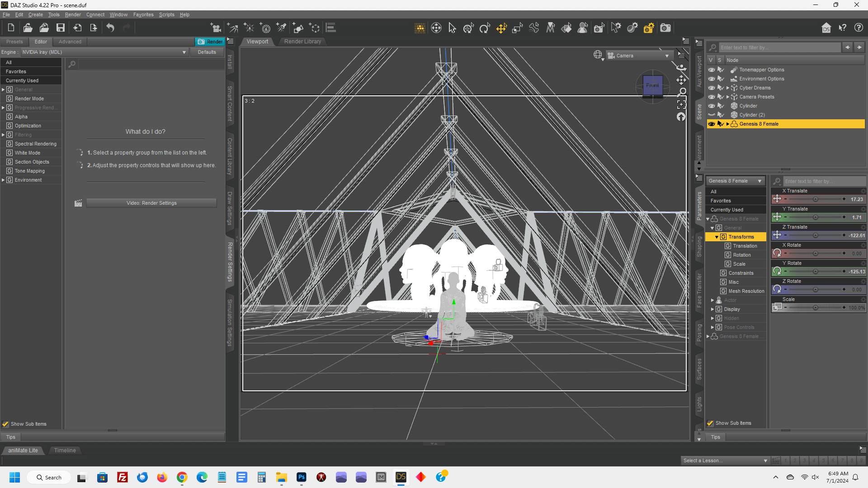Create a new camera icon
The height and width of the screenshot is (488, 868).
click(x=216, y=28)
